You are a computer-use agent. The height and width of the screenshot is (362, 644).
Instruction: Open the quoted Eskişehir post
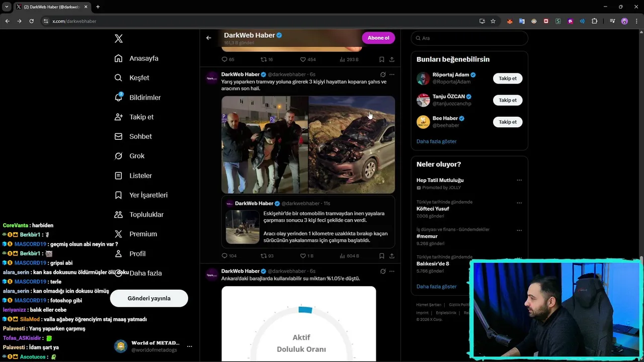[308, 222]
